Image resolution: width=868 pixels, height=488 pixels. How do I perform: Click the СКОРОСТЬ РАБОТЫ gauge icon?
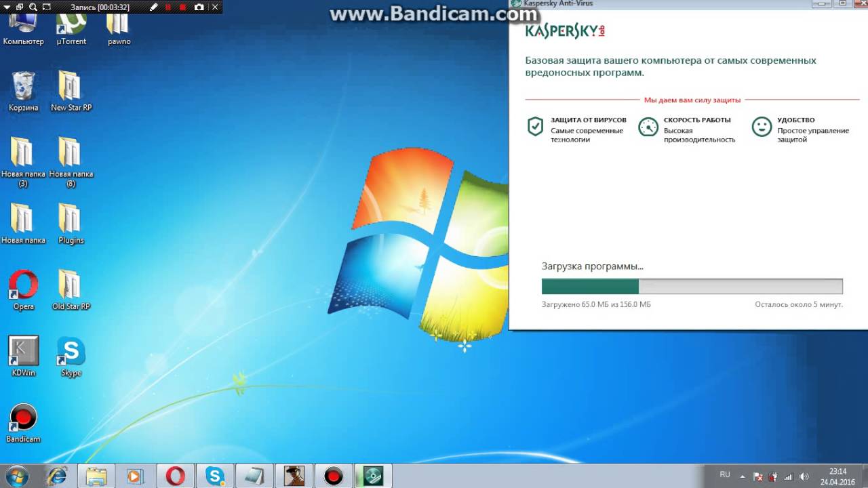pos(648,127)
